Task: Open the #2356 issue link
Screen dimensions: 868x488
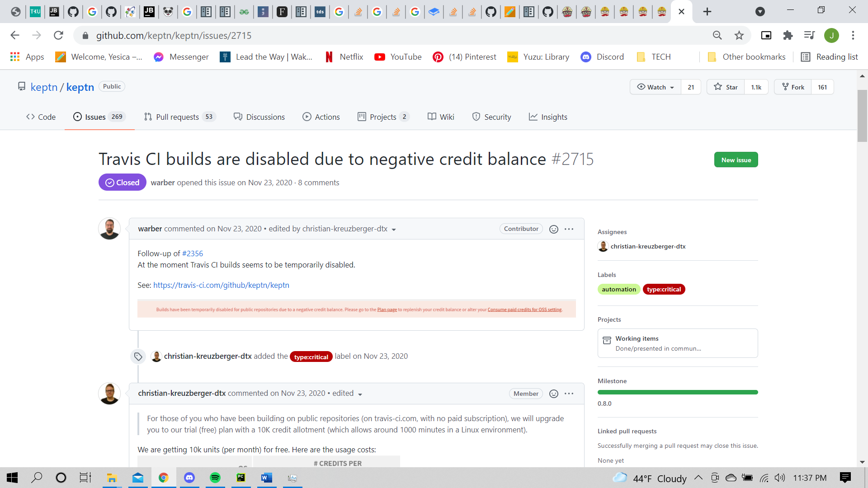Action: click(193, 253)
